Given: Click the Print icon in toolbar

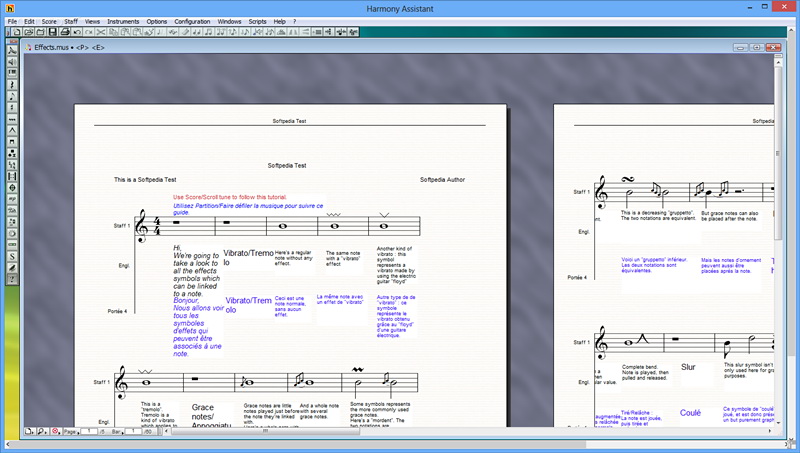Looking at the screenshot, I should (65, 32).
